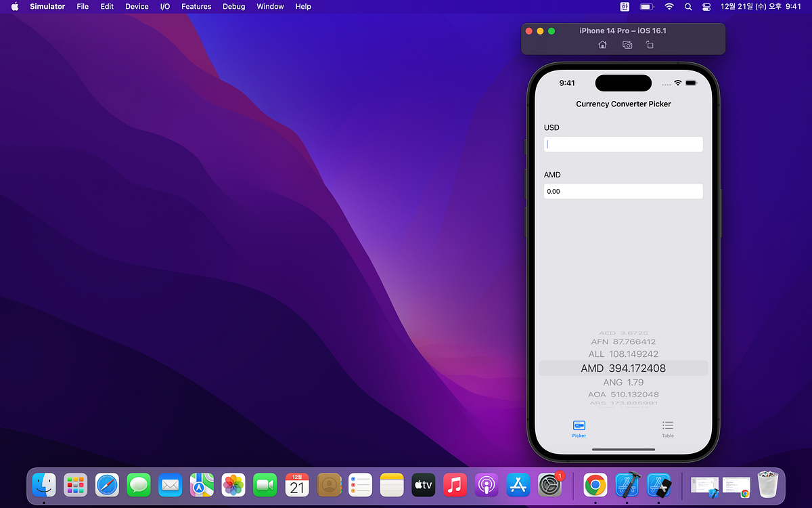
Task: Launch Google Chrome from the Dock
Action: point(594,485)
